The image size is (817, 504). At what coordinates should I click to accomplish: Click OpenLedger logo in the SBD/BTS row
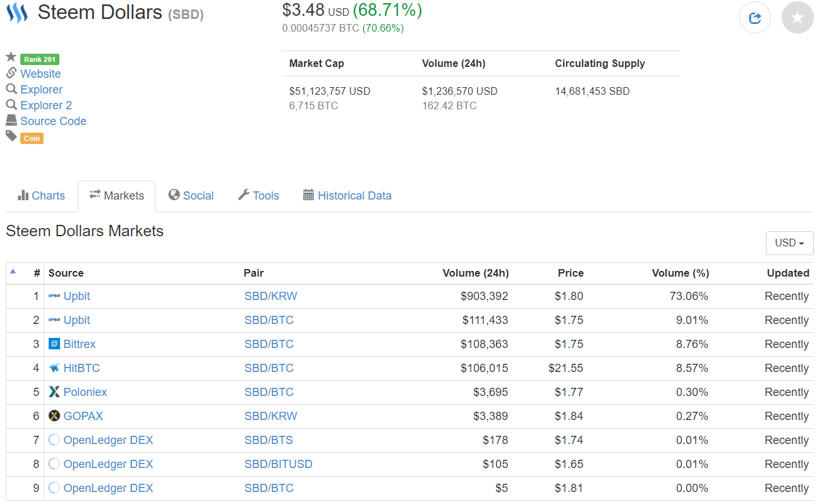point(54,440)
